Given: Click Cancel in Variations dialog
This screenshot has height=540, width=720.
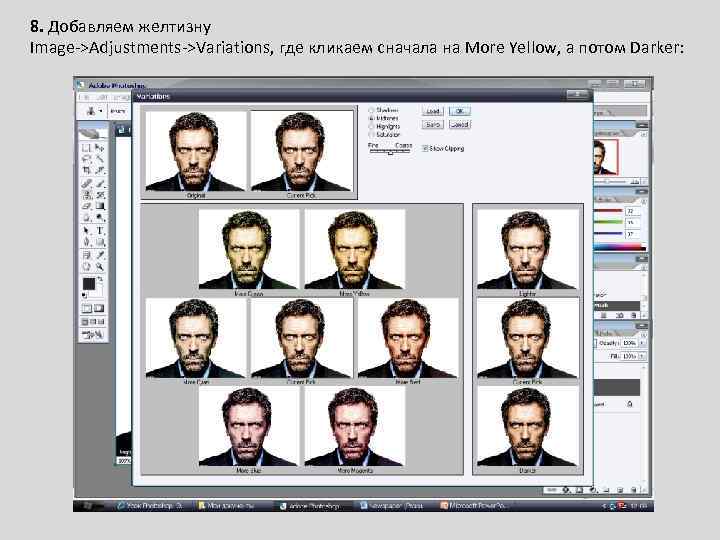Looking at the screenshot, I should click(x=460, y=124).
